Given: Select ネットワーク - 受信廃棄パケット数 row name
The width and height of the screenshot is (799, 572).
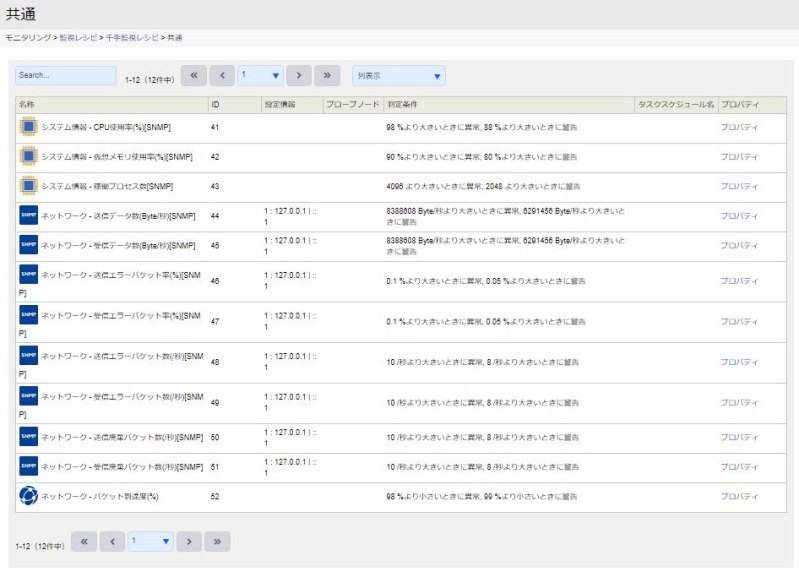Looking at the screenshot, I should pyautogui.click(x=122, y=467).
